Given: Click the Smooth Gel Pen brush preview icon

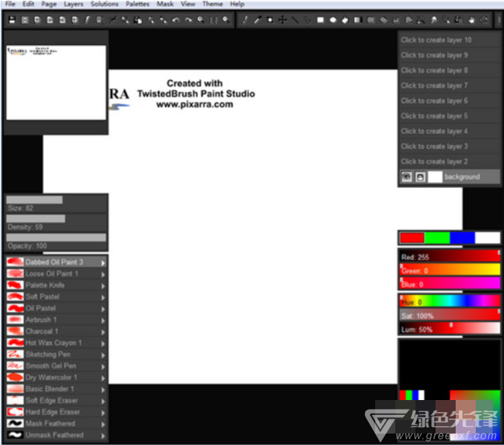Looking at the screenshot, I should [15, 366].
